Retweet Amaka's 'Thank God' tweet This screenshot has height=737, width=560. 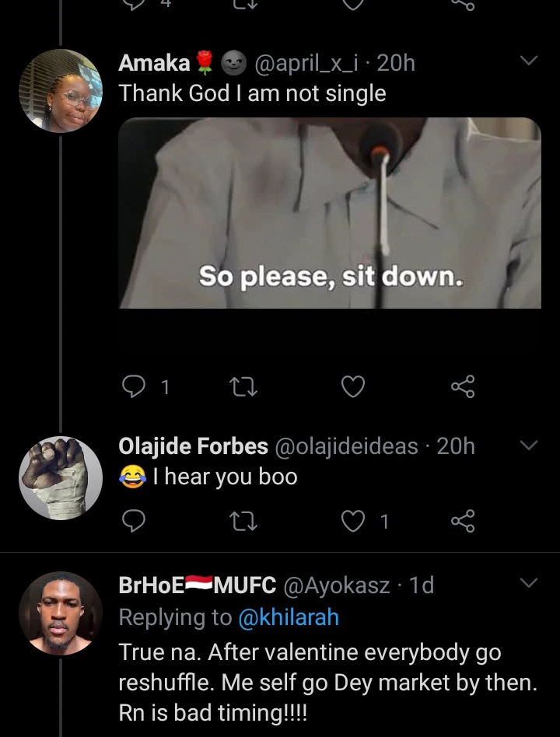(x=243, y=386)
